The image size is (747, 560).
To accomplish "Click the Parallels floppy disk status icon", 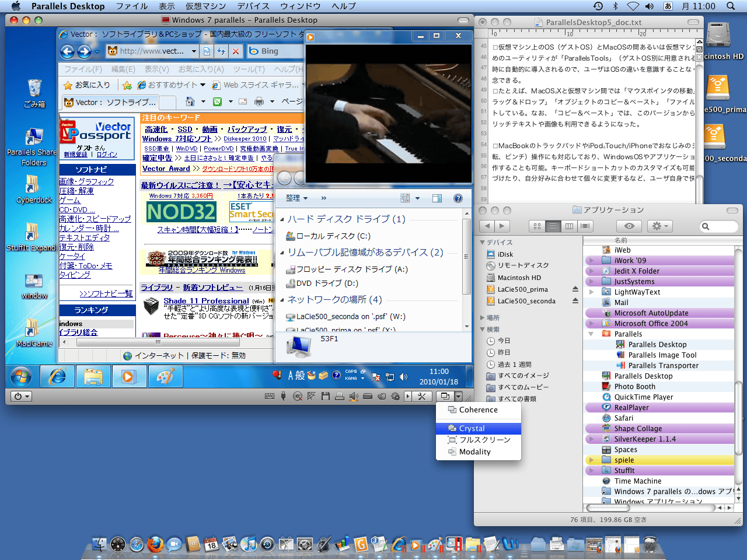I will [325, 396].
